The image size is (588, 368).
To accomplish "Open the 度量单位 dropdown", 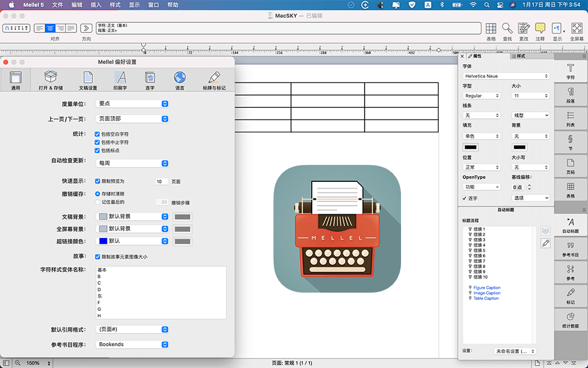I will point(132,104).
